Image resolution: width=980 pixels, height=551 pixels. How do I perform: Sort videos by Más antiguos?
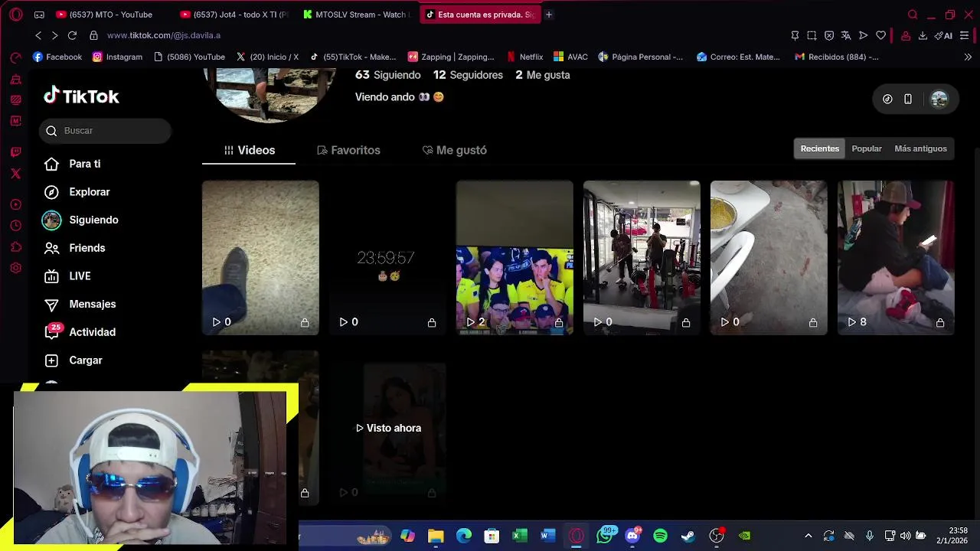tap(920, 148)
